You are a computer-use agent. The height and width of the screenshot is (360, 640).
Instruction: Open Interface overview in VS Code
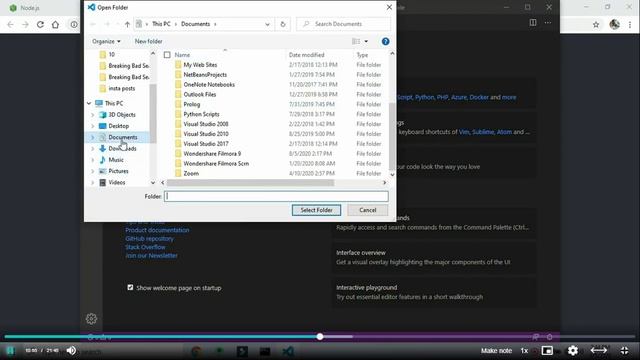[x=434, y=258]
